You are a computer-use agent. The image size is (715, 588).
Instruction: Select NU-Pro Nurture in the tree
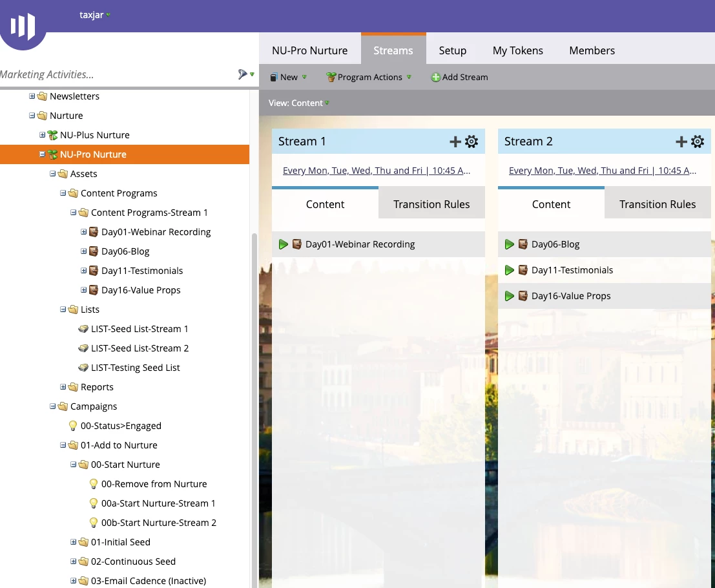[x=93, y=154]
